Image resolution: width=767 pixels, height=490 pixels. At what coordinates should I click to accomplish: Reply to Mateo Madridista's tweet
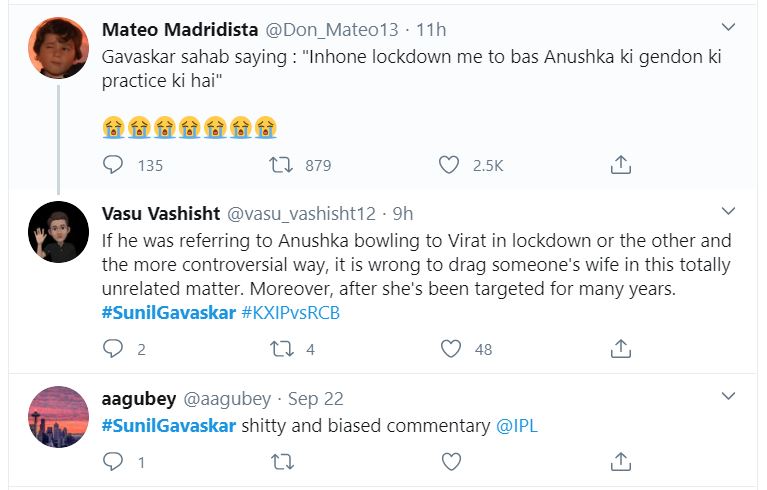(x=114, y=164)
